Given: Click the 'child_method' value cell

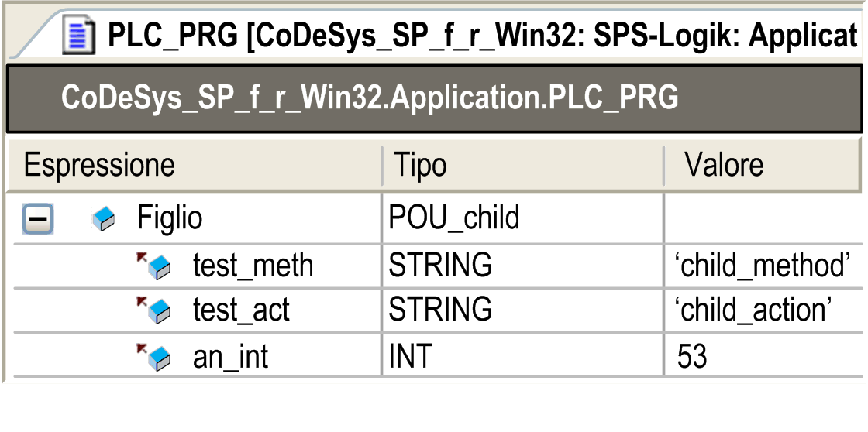Looking at the screenshot, I should (764, 266).
